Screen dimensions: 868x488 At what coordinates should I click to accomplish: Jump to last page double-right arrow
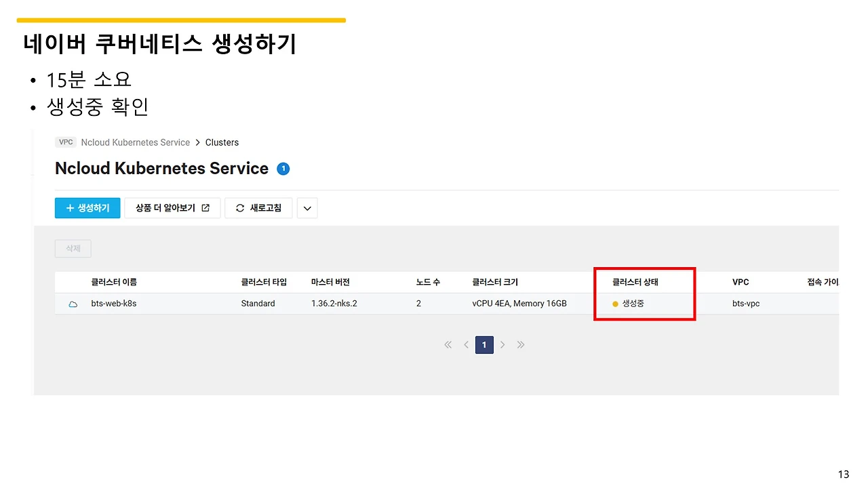point(521,345)
